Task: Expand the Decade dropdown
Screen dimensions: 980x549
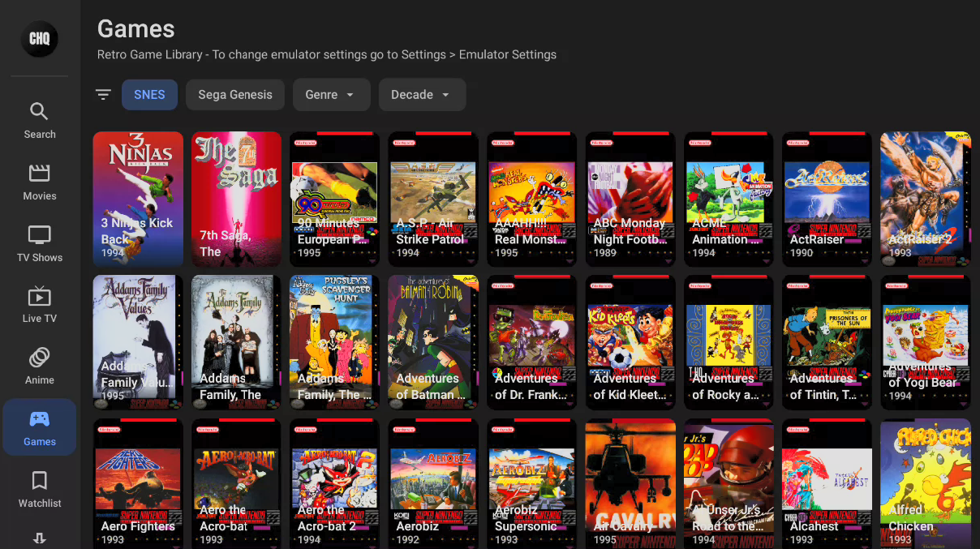Action: pos(422,94)
